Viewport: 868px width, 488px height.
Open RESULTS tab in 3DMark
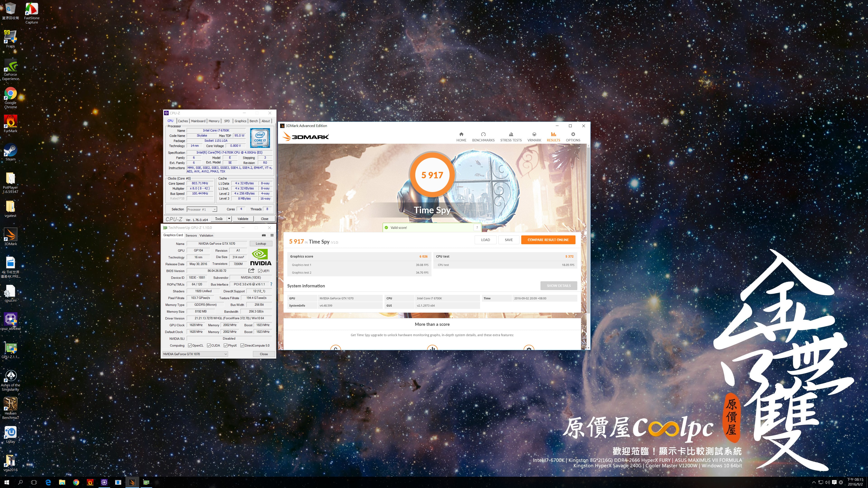(x=553, y=137)
